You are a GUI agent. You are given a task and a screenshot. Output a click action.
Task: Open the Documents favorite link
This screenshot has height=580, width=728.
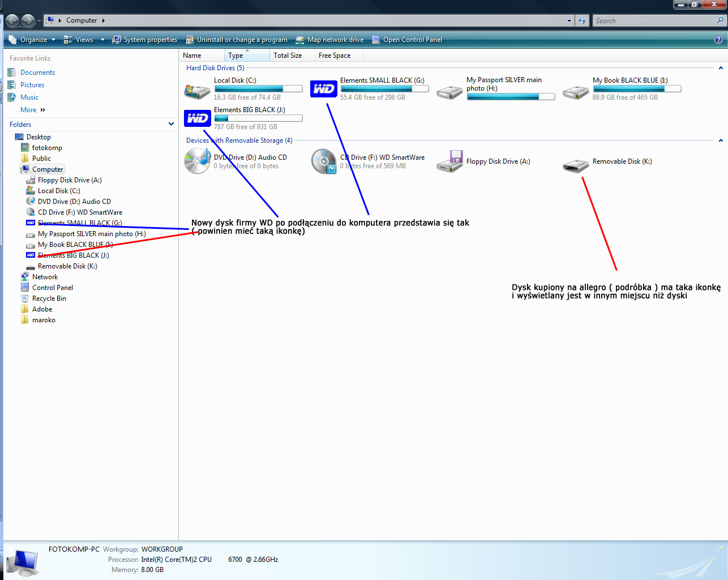(37, 72)
